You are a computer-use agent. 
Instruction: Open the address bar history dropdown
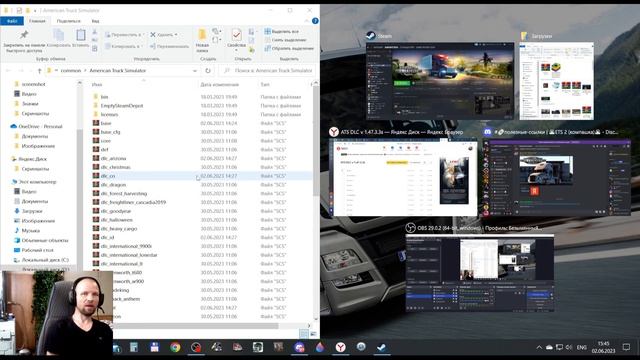click(x=195, y=71)
